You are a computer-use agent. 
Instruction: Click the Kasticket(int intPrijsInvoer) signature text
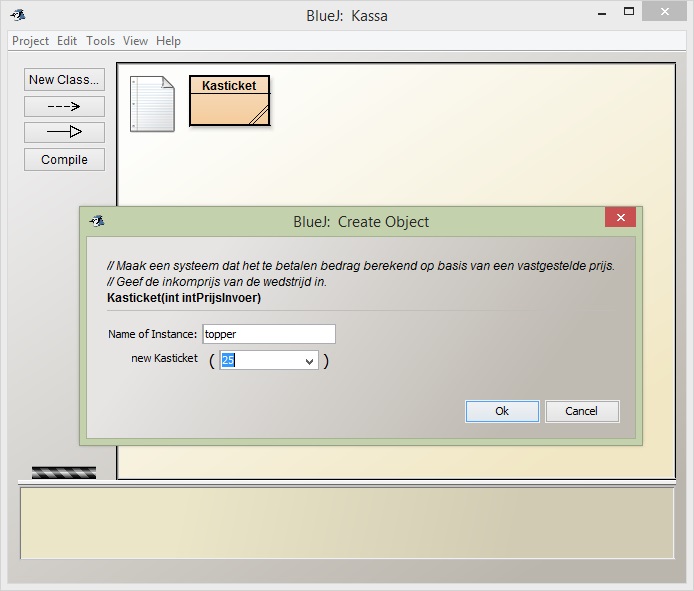click(184, 297)
